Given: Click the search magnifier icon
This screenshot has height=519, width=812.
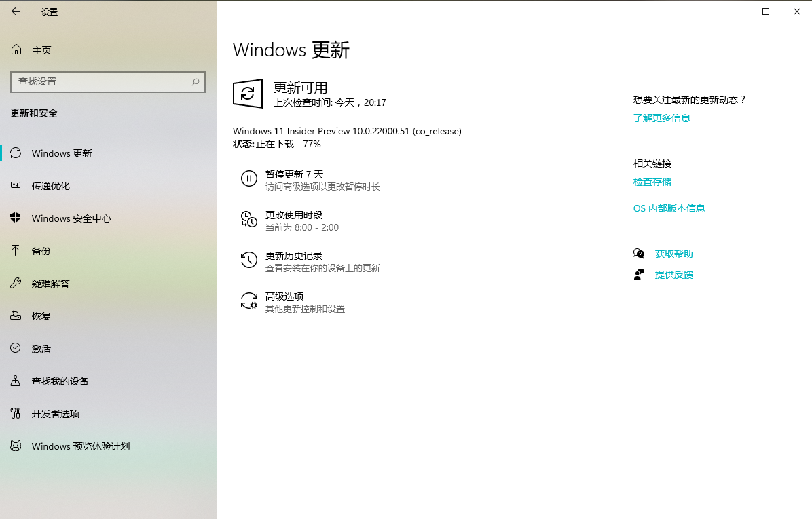Looking at the screenshot, I should 196,82.
